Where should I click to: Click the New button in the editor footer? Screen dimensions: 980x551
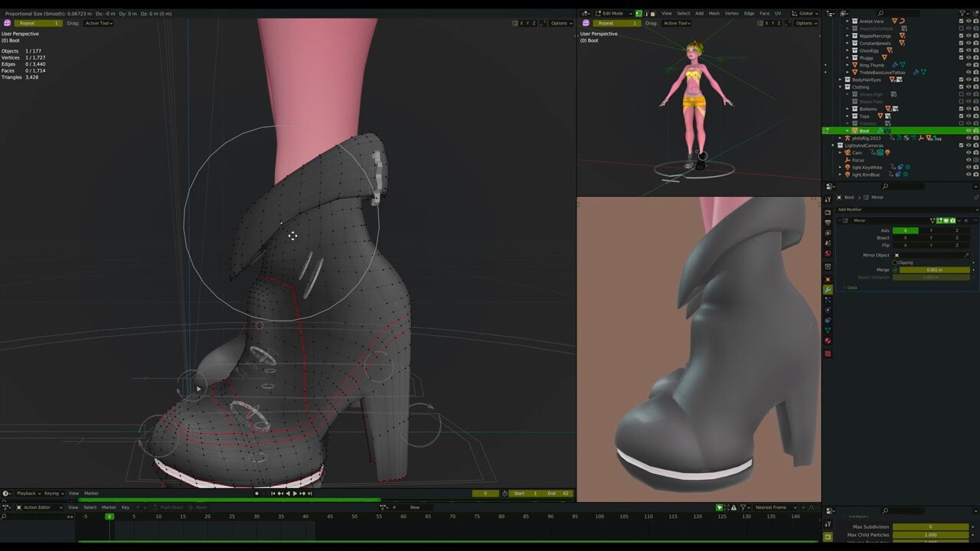tap(414, 507)
